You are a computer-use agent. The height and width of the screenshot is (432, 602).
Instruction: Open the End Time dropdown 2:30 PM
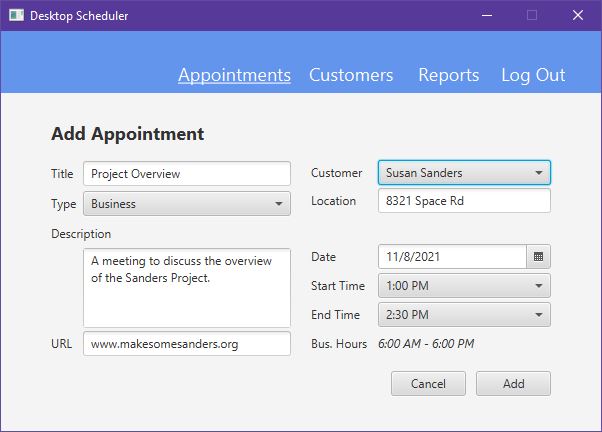(x=464, y=314)
